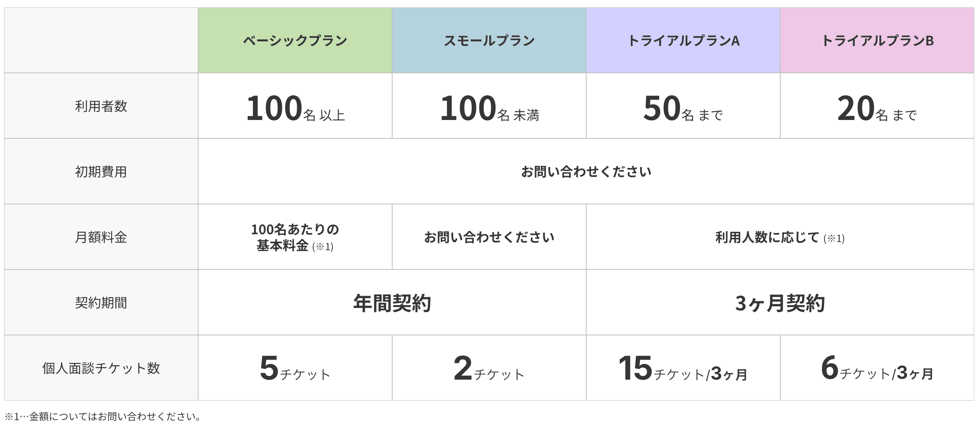Click the 月額料金 row label

pos(101,237)
